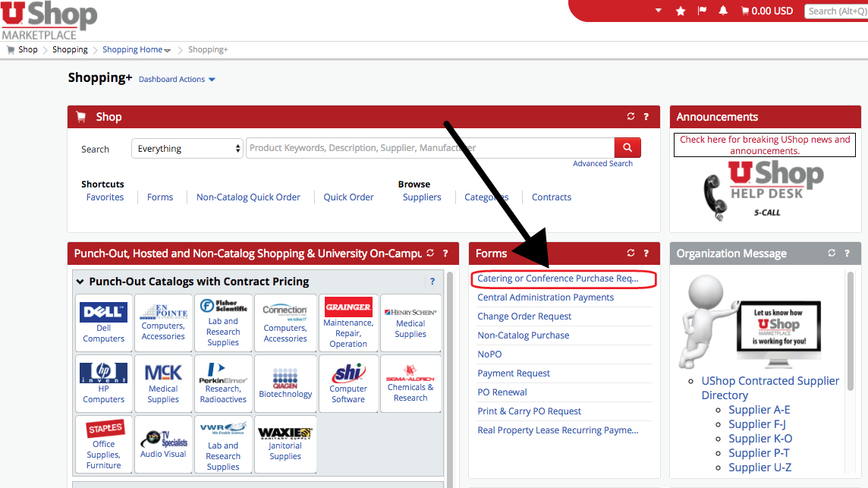The image size is (868, 488).
Task: Click the top Search (Alt+Q) field
Action: (x=836, y=11)
